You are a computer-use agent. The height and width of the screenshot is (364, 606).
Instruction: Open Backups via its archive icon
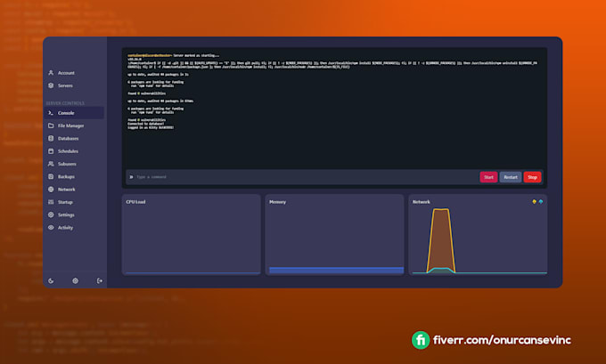point(51,176)
